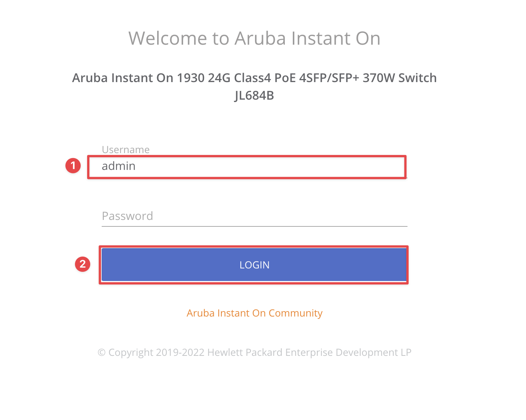The width and height of the screenshot is (526, 420).
Task: Click into the Password field
Action: pyautogui.click(x=254, y=216)
